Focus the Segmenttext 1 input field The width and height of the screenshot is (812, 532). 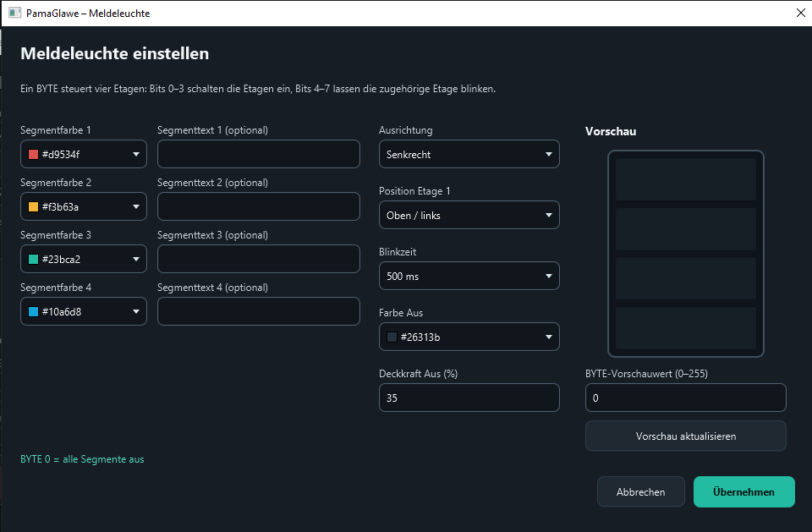coord(259,154)
